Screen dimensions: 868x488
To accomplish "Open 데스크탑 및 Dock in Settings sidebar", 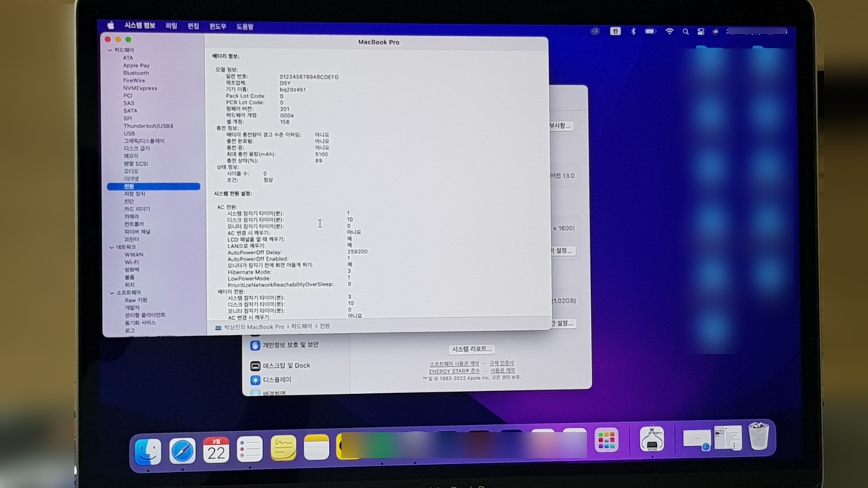I will (280, 366).
